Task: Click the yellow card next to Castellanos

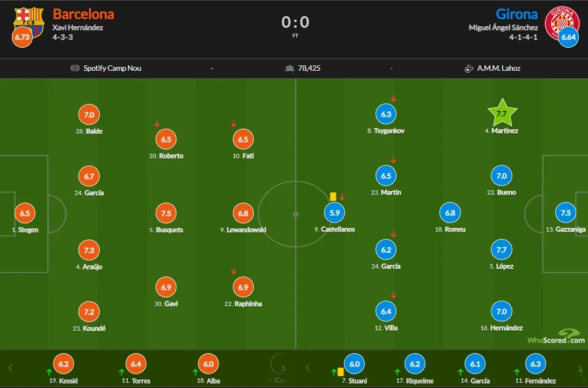Action: point(333,197)
